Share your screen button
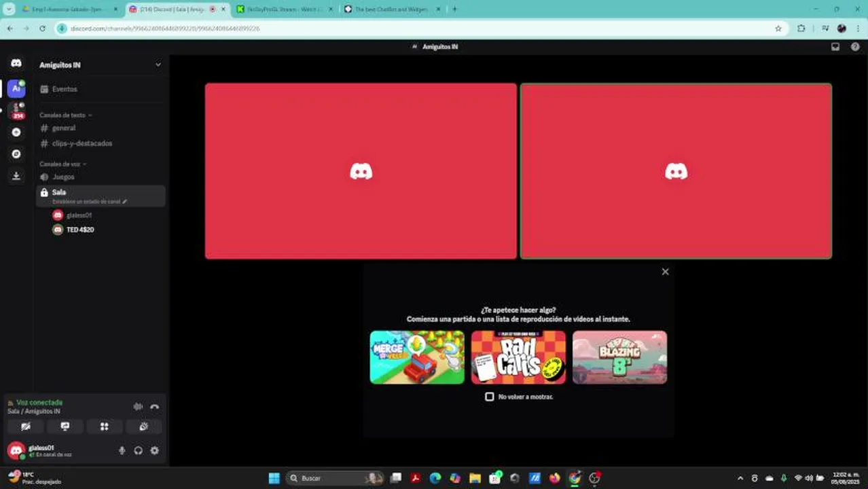 tap(65, 427)
